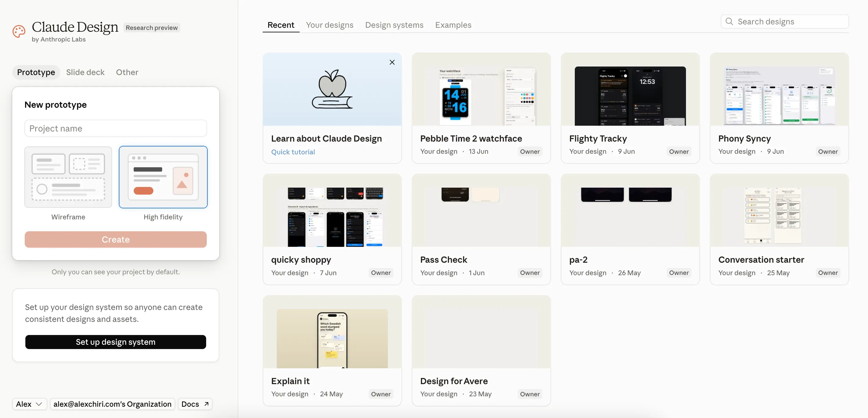Open the pa-2 design thumbnail
868x418 pixels.
(630, 210)
